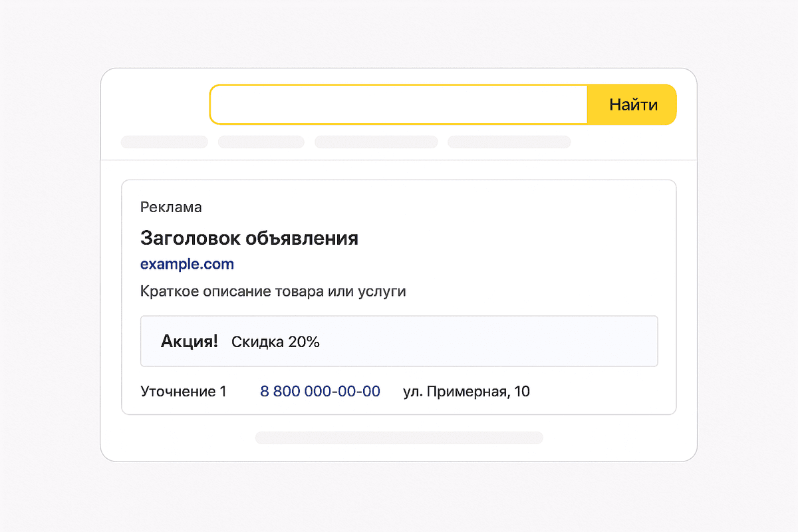The image size is (798, 532).
Task: Select the Акция! Скидка 20% promo block
Action: [x=399, y=341]
